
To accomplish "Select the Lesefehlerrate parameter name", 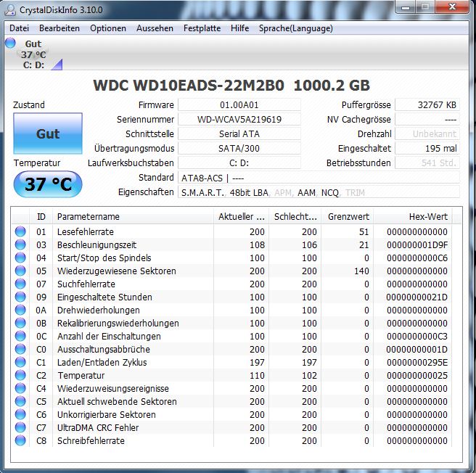I will point(86,231).
